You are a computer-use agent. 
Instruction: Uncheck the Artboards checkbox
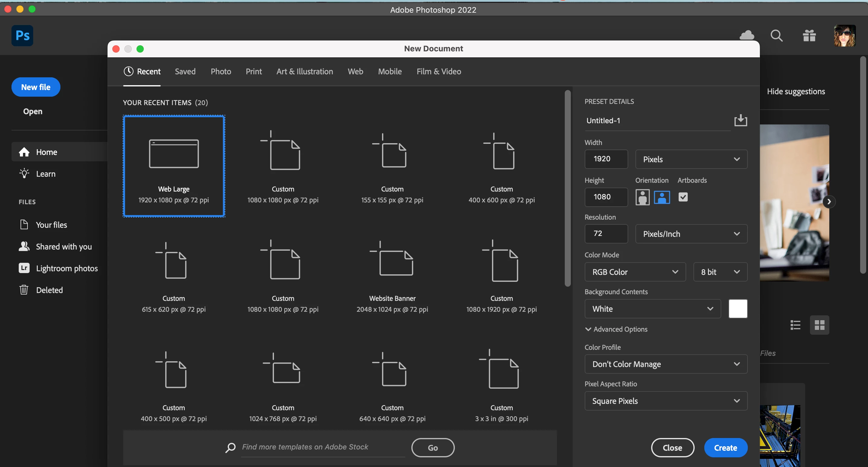683,197
